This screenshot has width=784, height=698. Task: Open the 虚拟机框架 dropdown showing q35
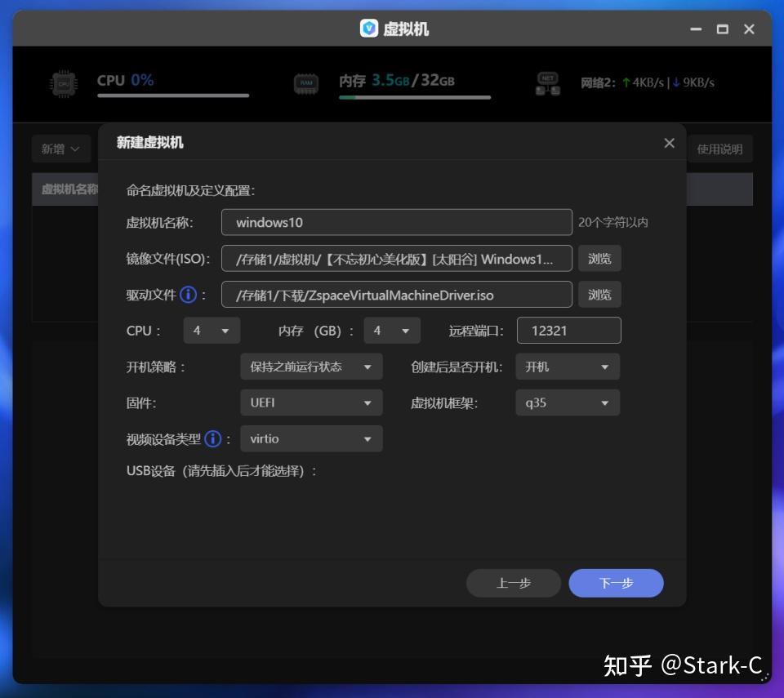click(567, 402)
